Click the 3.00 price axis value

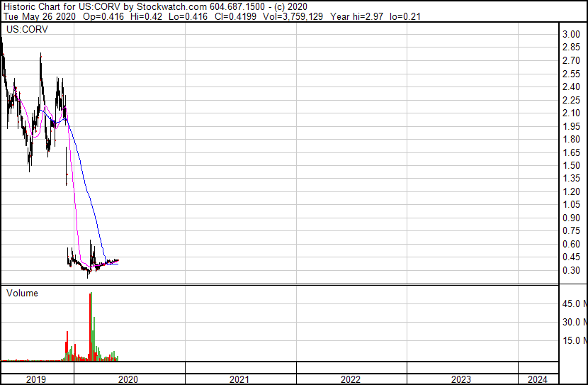[x=571, y=34]
